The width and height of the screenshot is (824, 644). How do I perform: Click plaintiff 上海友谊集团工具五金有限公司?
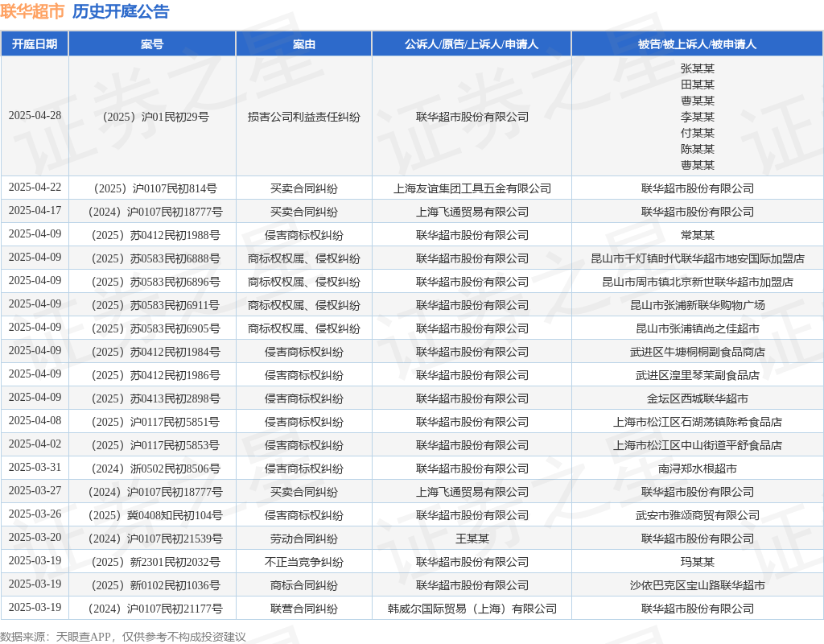coord(472,188)
